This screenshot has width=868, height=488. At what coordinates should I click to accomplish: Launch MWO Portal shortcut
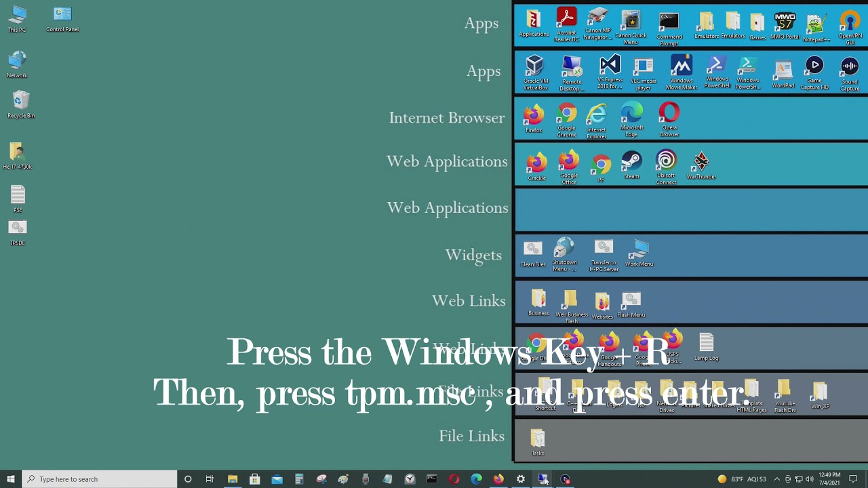pyautogui.click(x=785, y=26)
